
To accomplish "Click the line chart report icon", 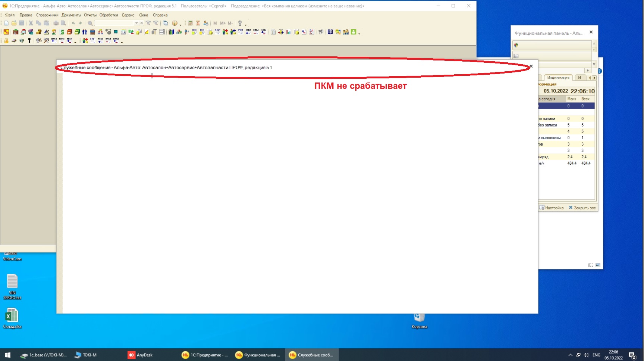I will (x=147, y=32).
